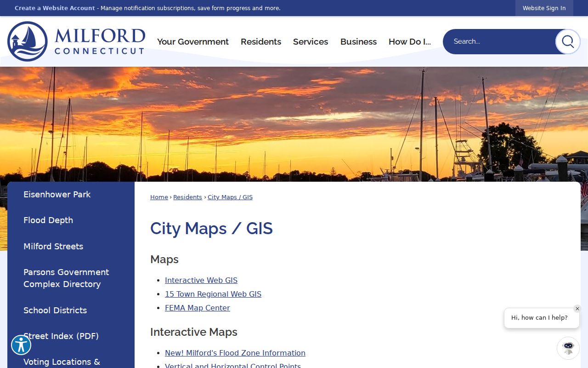Open the accessibility options icon

21,345
